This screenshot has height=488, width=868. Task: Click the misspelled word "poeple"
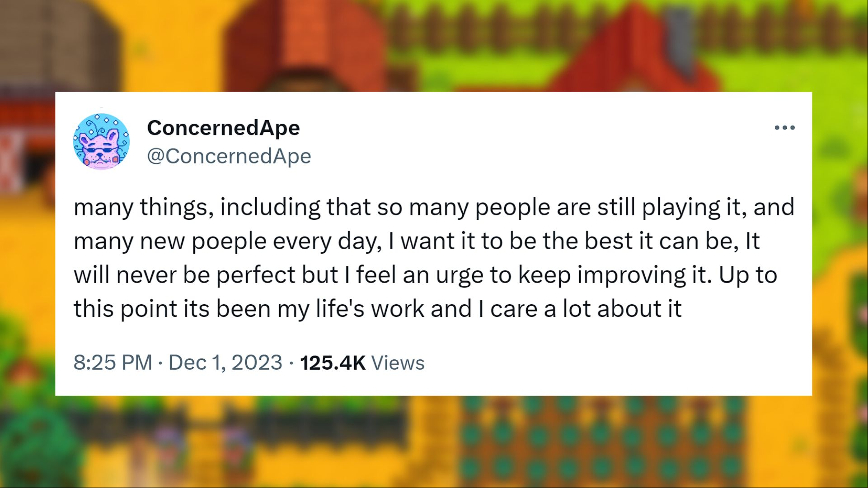[x=229, y=242]
